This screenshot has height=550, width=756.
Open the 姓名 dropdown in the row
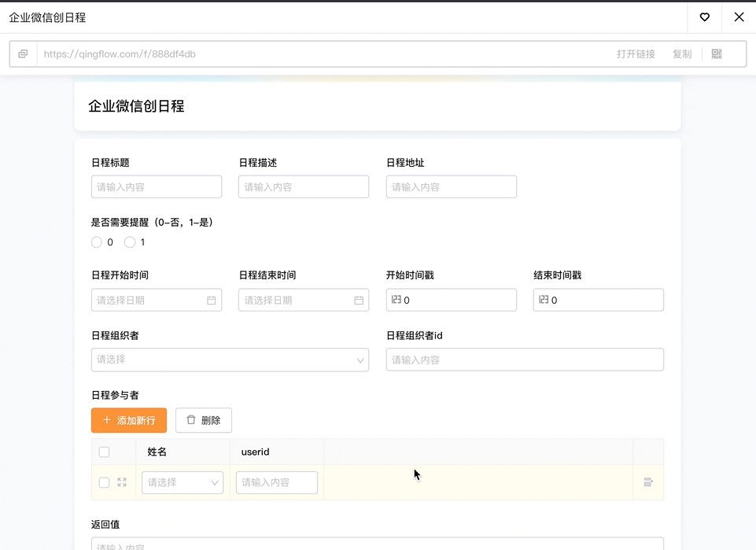[183, 482]
